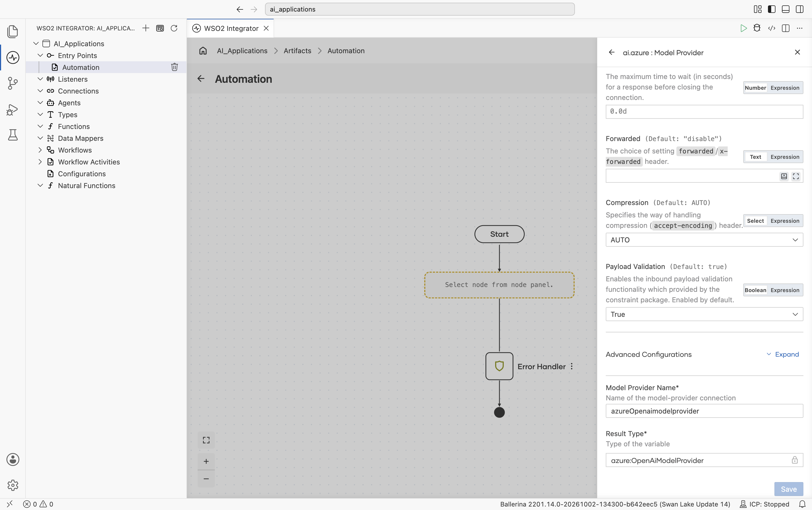Open WSO2 Integrator activity bar icon
812x510 pixels.
[x=13, y=57]
